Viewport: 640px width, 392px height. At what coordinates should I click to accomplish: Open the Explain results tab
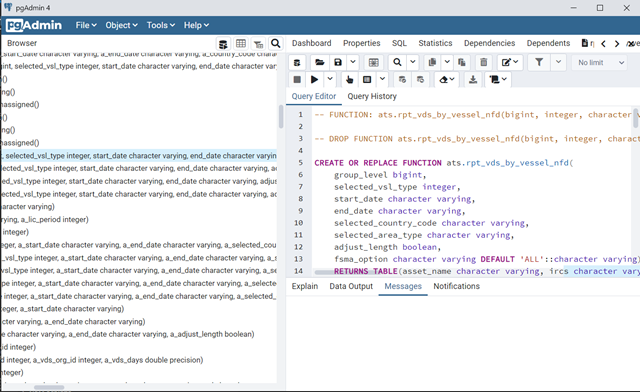coord(304,286)
